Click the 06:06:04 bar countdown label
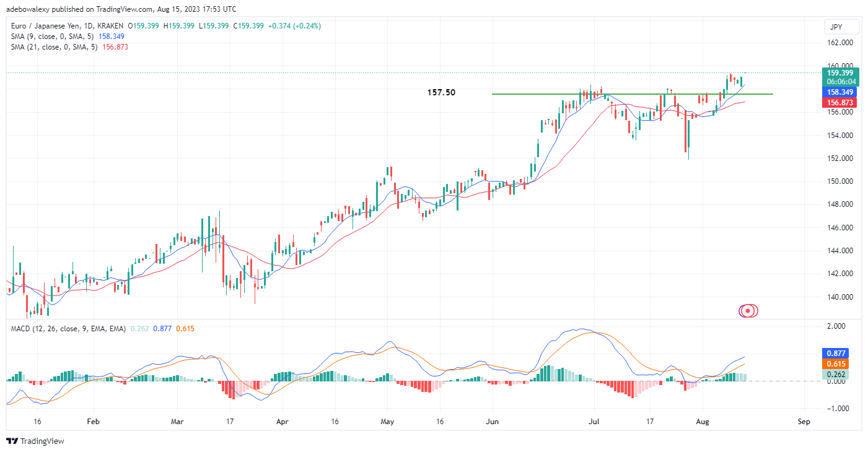Image resolution: width=868 pixels, height=452 pixels. point(840,81)
